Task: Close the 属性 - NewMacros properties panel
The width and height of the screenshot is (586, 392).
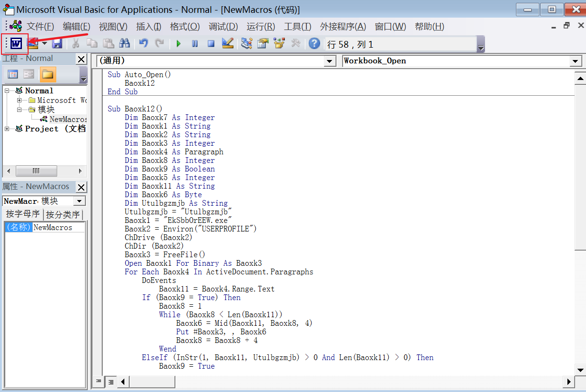Action: (x=81, y=187)
